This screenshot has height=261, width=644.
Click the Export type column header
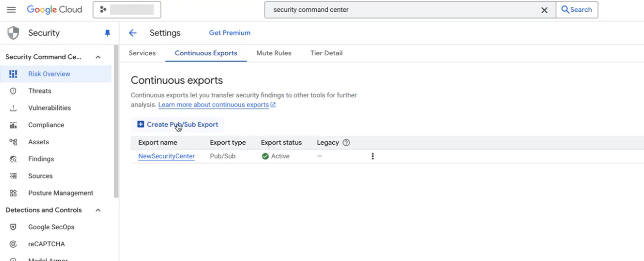228,143
